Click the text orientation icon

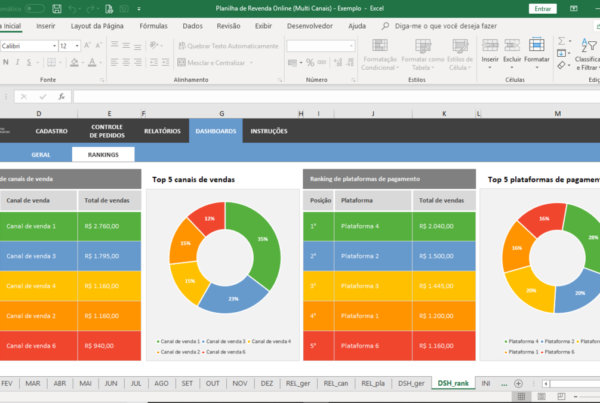[x=154, y=46]
